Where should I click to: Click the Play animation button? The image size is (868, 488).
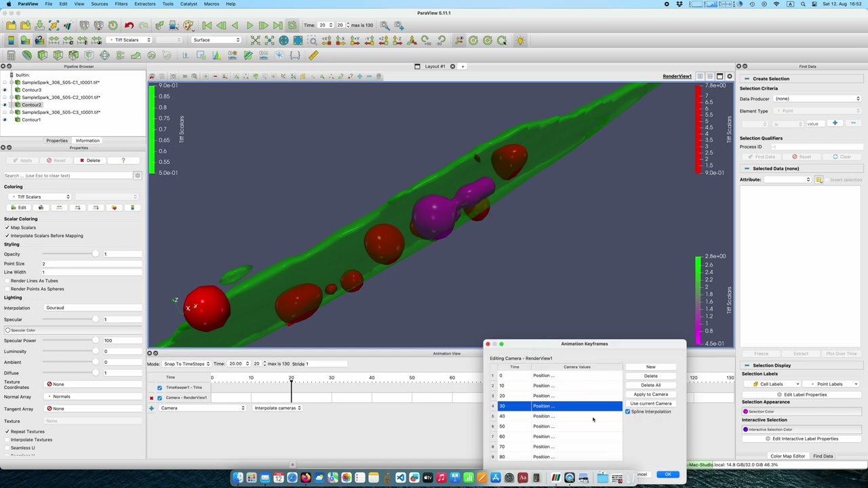coord(249,25)
